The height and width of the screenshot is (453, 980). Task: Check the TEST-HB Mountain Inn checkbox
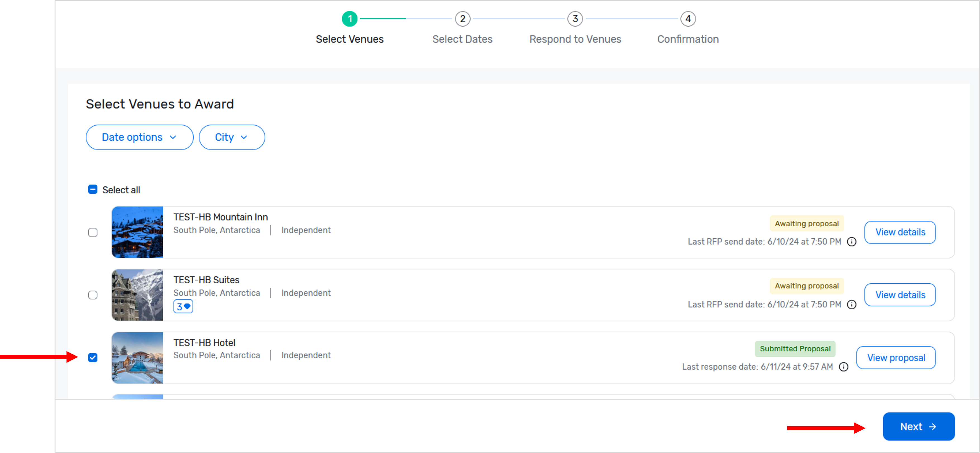coord(93,233)
